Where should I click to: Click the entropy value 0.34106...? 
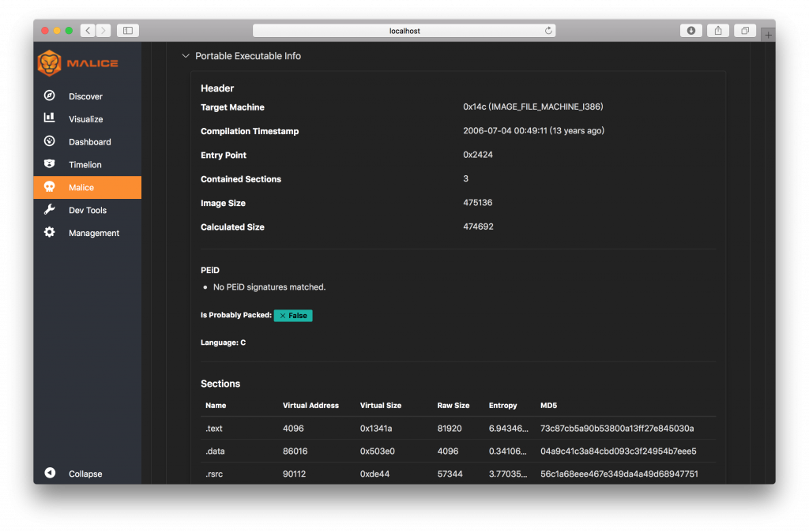pos(508,451)
